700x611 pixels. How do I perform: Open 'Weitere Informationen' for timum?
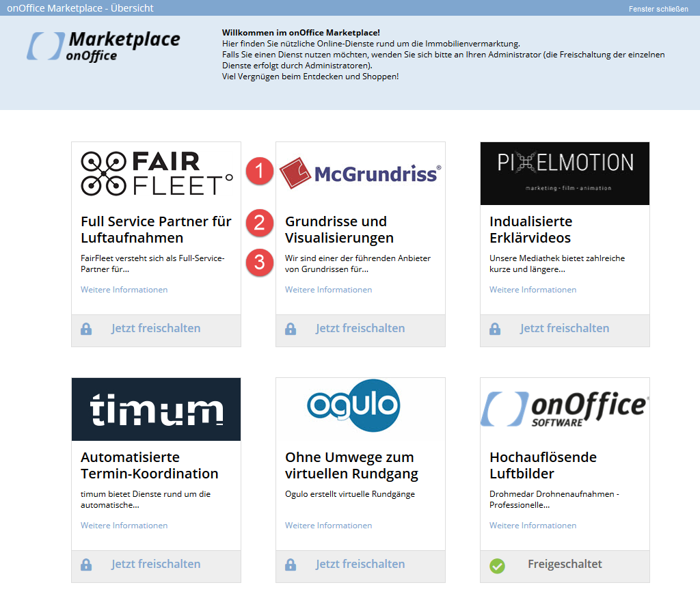tap(124, 526)
